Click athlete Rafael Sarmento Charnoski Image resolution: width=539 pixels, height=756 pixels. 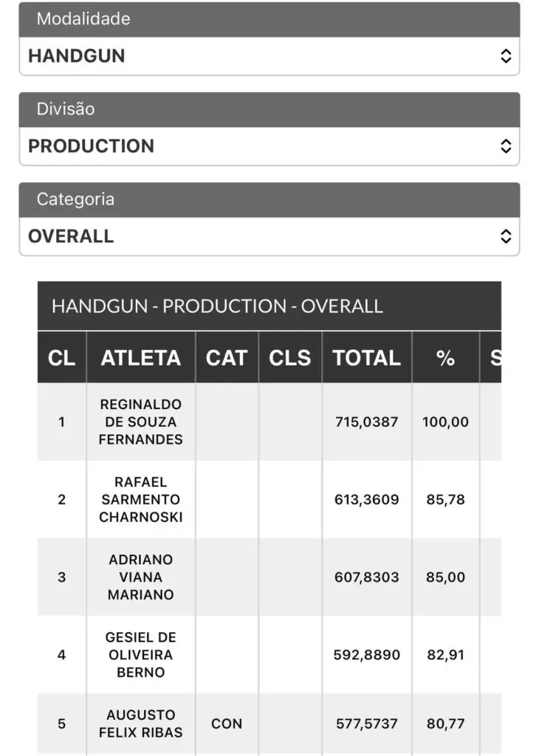coord(141,500)
